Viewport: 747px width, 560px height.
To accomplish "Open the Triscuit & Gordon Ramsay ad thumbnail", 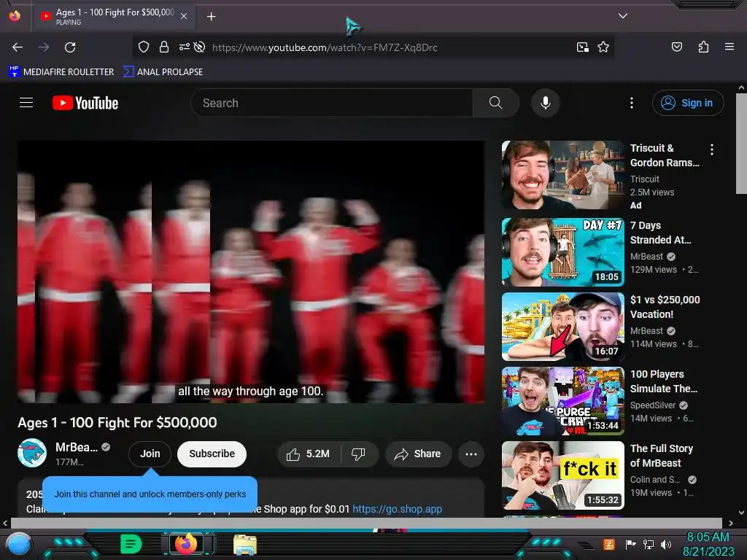I will point(563,175).
